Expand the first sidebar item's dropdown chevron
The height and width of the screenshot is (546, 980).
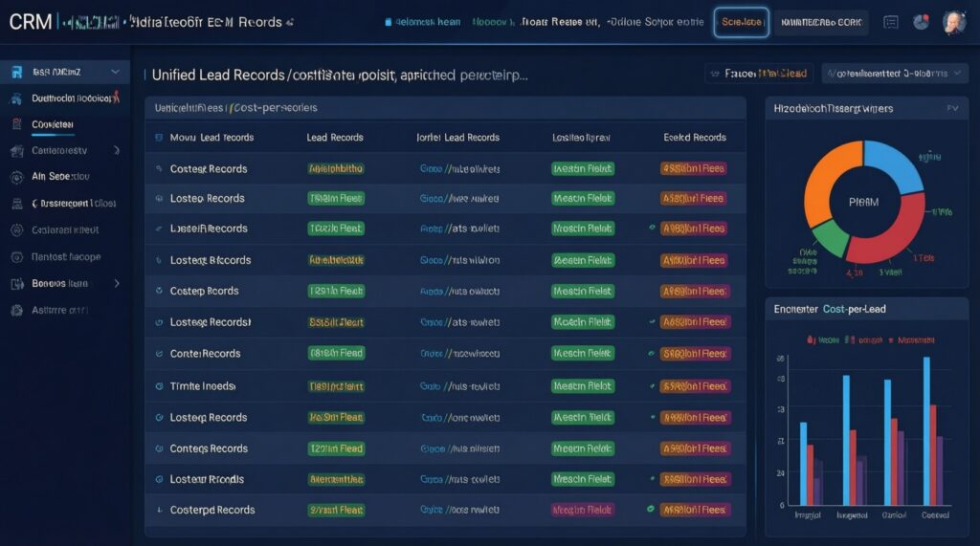(116, 71)
